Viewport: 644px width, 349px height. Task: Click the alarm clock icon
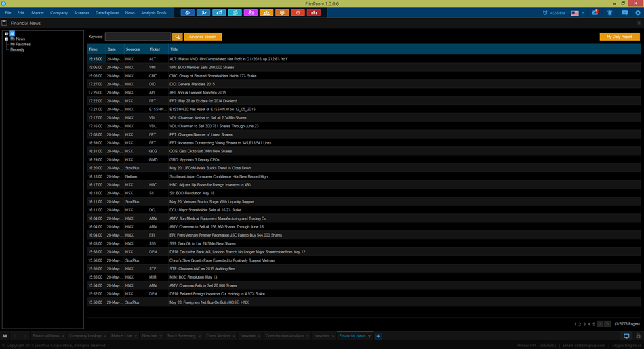tap(545, 13)
